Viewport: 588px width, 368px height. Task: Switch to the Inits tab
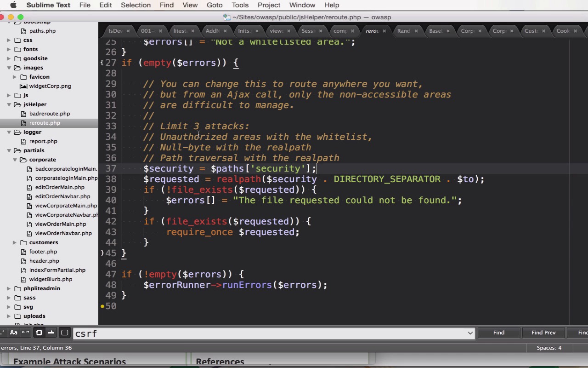click(244, 31)
